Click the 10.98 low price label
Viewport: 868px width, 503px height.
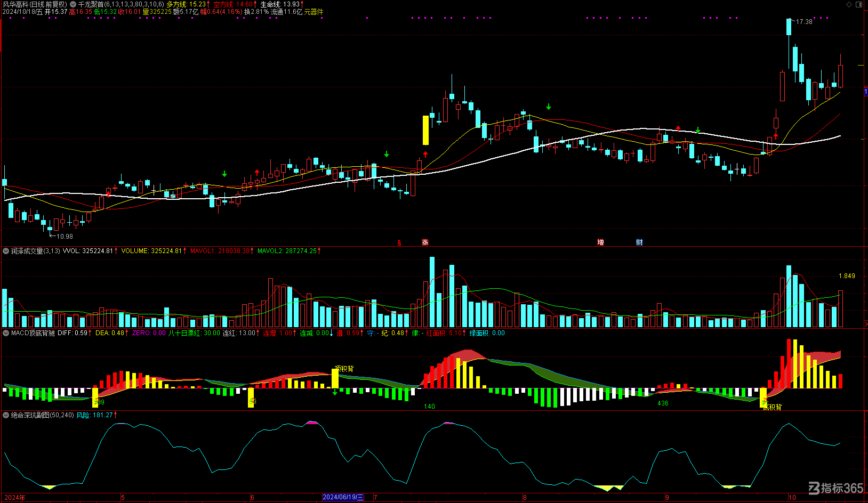point(65,236)
